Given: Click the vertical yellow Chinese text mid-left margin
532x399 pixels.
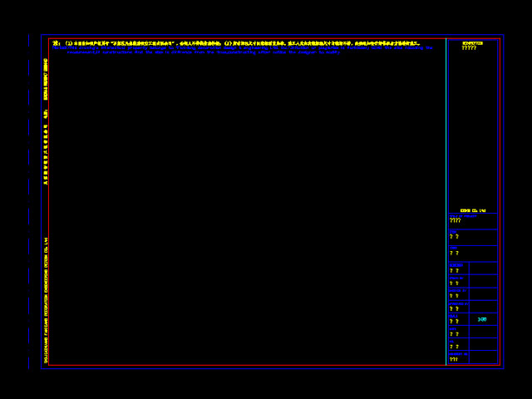Looking at the screenshot, I should click(x=46, y=154).
